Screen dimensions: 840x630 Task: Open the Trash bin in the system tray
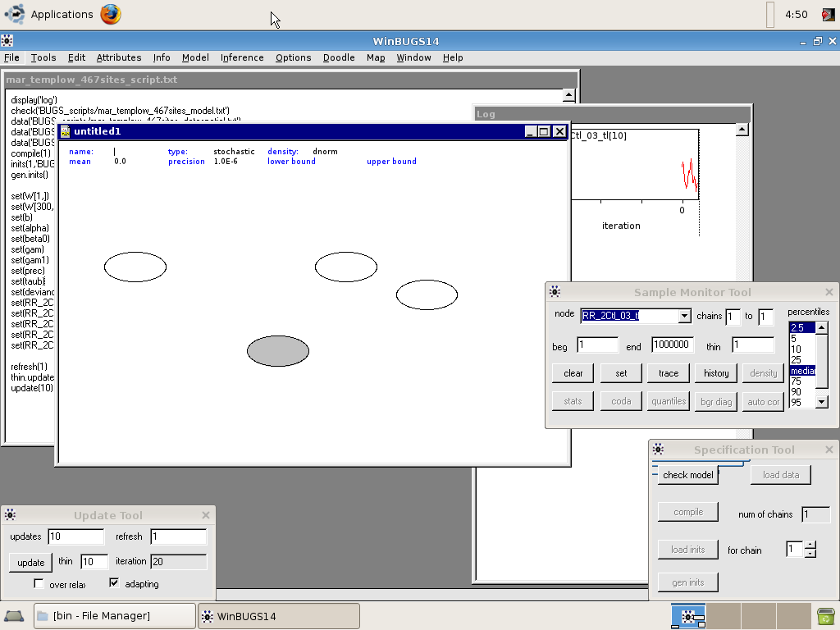point(825,615)
